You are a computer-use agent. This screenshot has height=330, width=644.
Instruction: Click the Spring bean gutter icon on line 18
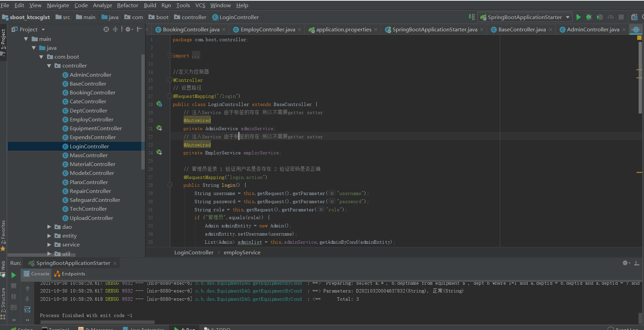coord(159,104)
